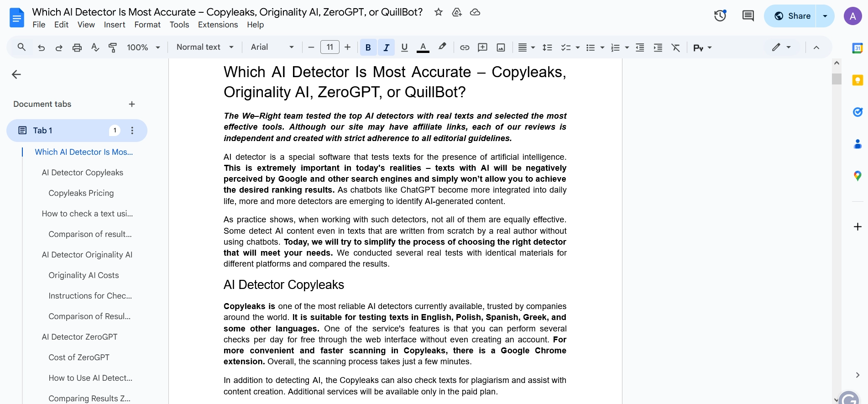Clear text formatting
Image resolution: width=868 pixels, height=404 pixels.
click(676, 47)
